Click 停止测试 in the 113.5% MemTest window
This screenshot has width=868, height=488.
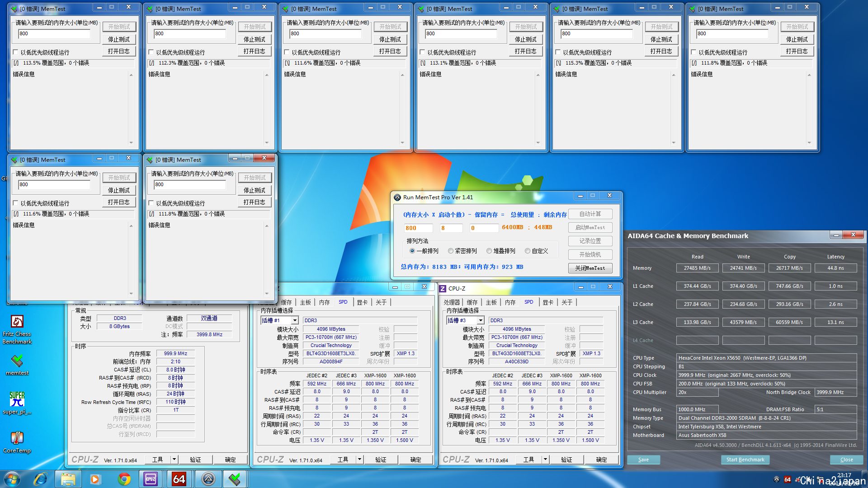click(x=119, y=39)
